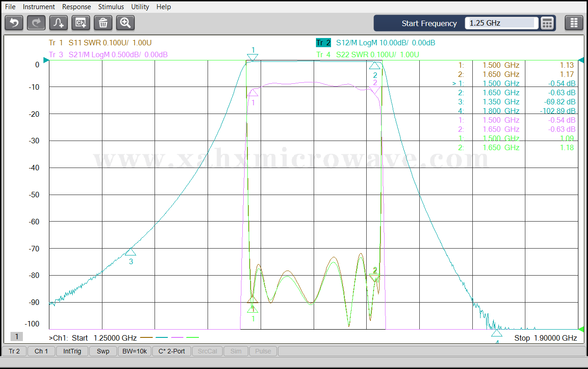The width and height of the screenshot is (588, 369).
Task: Click marker 3 on the cyan trace
Action: click(x=131, y=252)
